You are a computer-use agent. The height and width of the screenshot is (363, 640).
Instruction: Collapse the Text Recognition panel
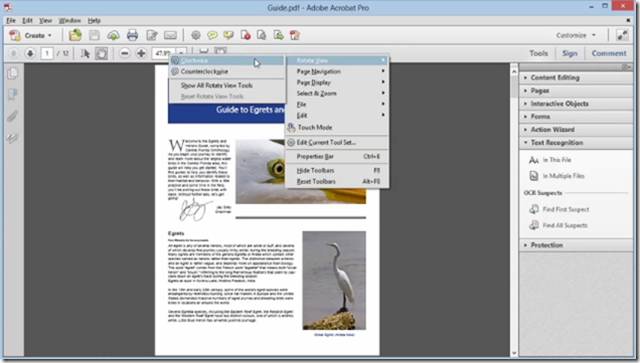(576, 143)
